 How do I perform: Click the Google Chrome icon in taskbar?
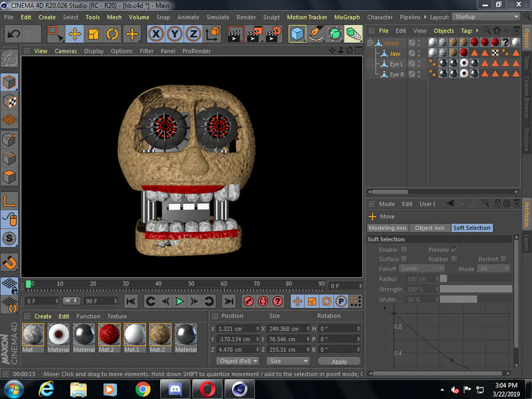click(x=142, y=390)
